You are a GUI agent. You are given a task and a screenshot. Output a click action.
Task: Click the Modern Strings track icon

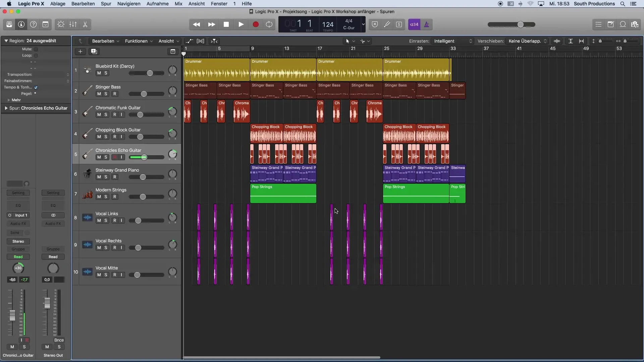click(x=87, y=194)
